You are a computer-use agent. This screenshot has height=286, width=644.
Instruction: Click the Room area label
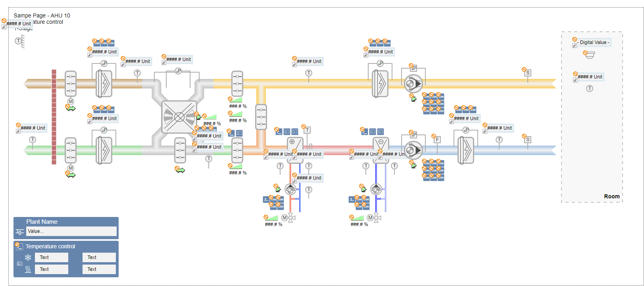tap(611, 196)
